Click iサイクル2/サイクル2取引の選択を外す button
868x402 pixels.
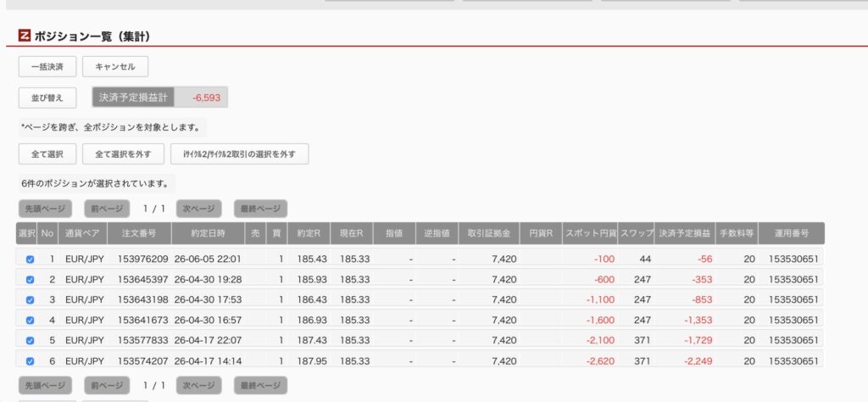[x=239, y=154]
